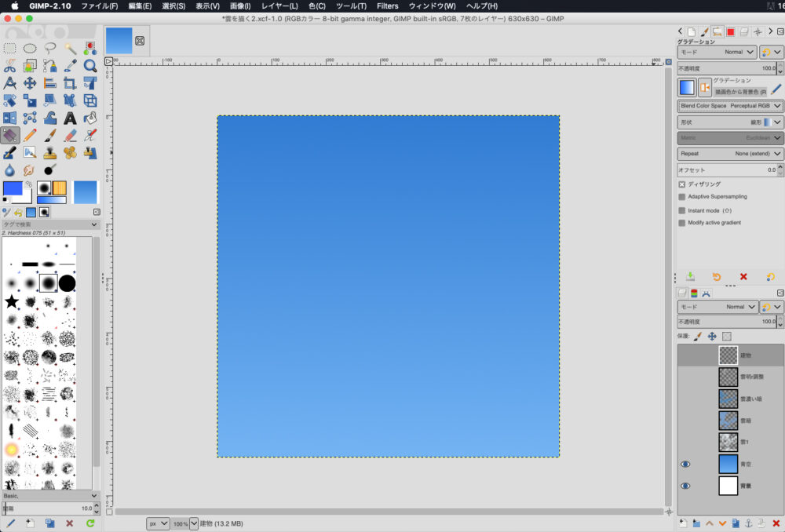Viewport: 785px width, 532px height.
Task: Select the 雲1 layer thumbnail
Action: tap(728, 442)
